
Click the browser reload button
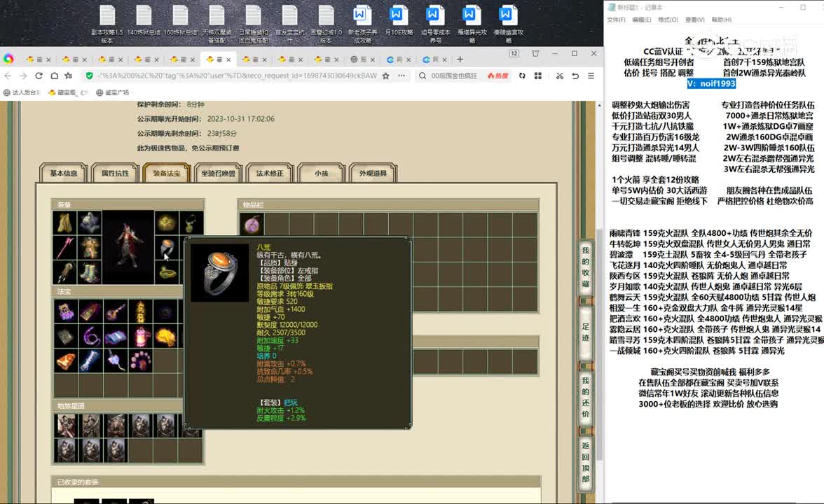click(39, 76)
